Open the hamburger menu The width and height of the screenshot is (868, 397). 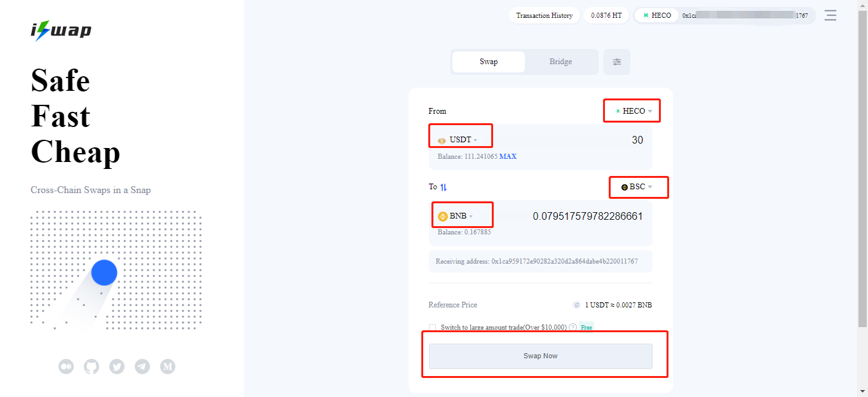pos(831,15)
